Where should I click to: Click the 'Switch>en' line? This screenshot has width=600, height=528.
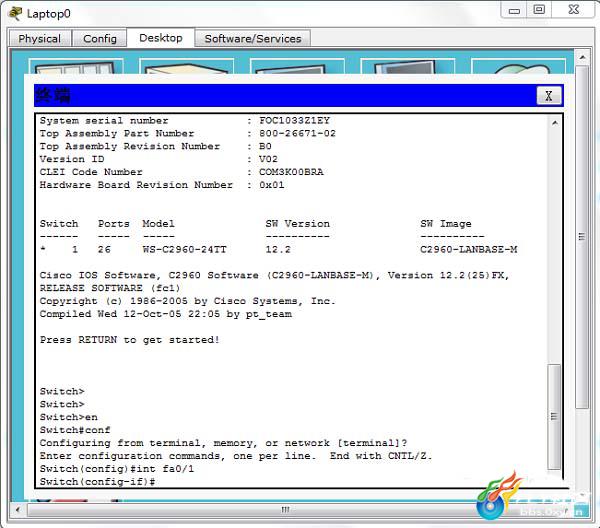pos(68,417)
